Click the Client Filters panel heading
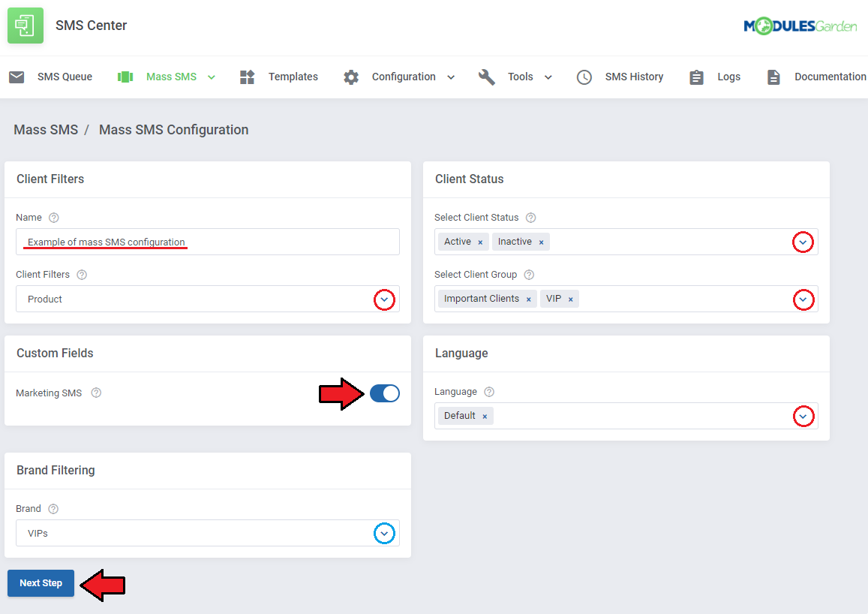Viewport: 868px width, 614px height. coord(50,179)
